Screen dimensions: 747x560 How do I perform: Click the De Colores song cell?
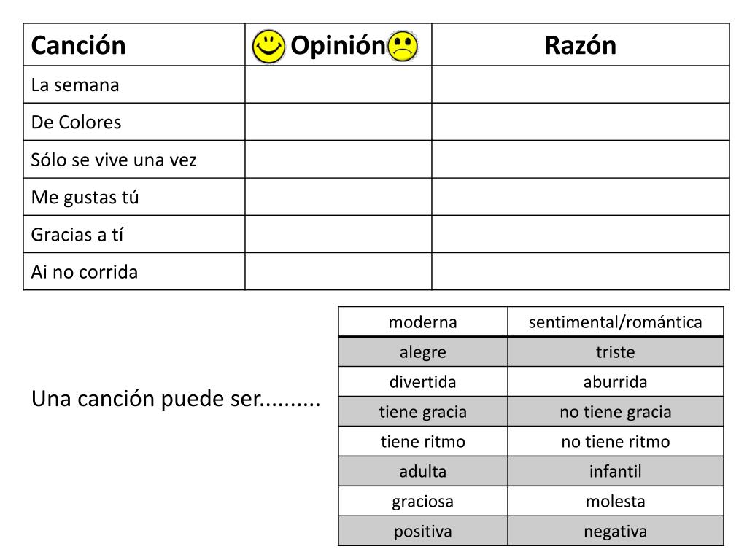[134, 122]
